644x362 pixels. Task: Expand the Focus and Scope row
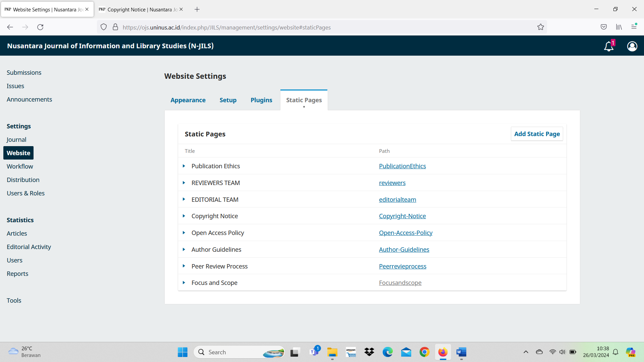(x=184, y=283)
